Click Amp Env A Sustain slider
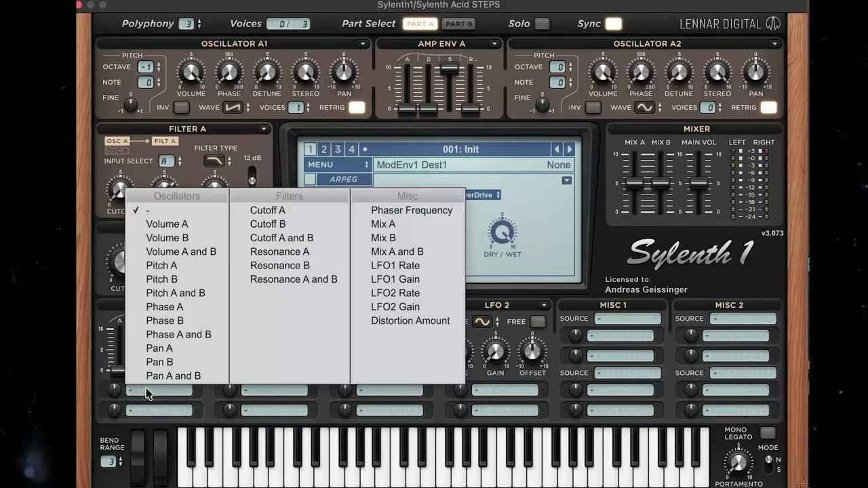 pos(449,68)
